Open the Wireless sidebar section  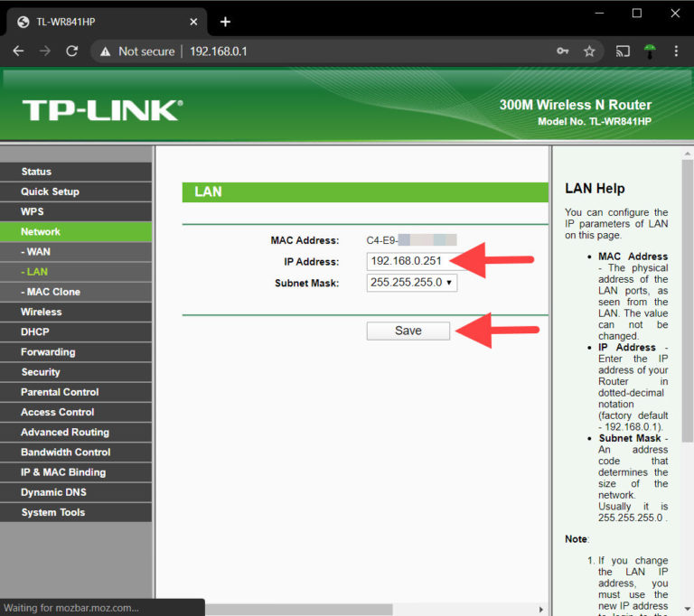tap(76, 312)
